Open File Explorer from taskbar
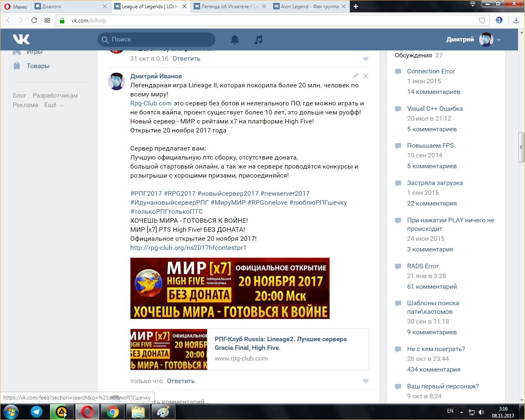The width and height of the screenshot is (525, 420). tap(138, 412)
